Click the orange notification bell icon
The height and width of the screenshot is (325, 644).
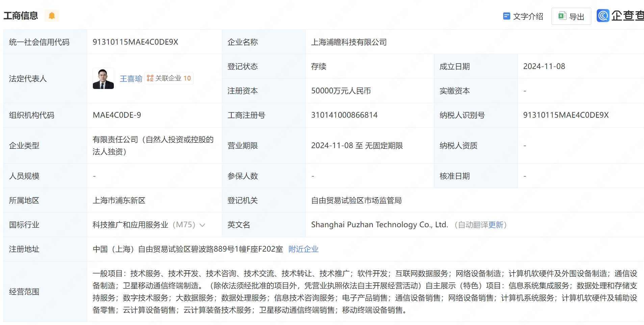click(x=52, y=16)
